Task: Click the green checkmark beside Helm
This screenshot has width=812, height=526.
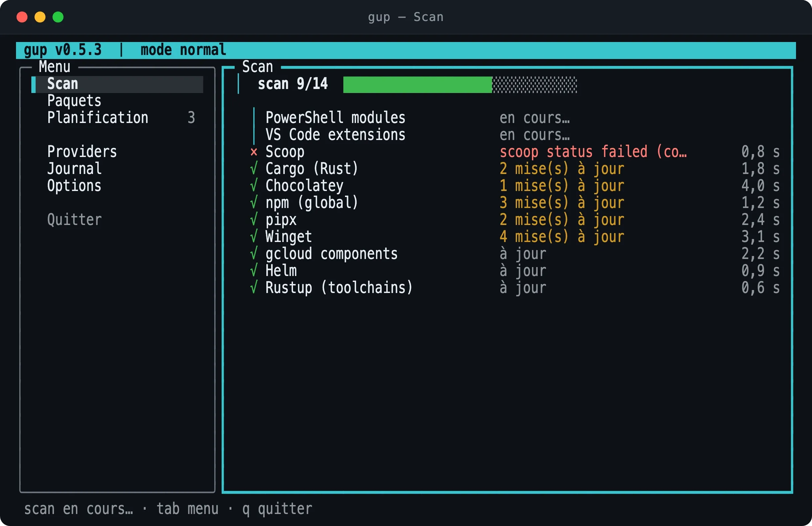Action: point(253,271)
